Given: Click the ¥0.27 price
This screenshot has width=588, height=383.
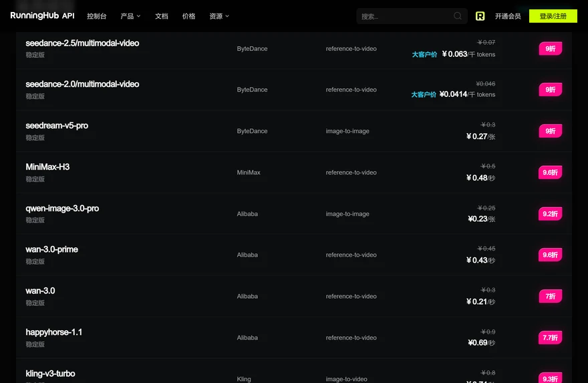Looking at the screenshot, I should click(x=476, y=136).
